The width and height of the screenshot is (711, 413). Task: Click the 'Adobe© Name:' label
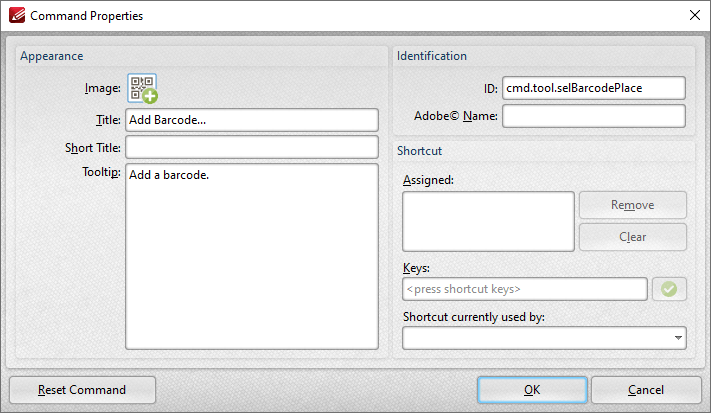(x=456, y=116)
